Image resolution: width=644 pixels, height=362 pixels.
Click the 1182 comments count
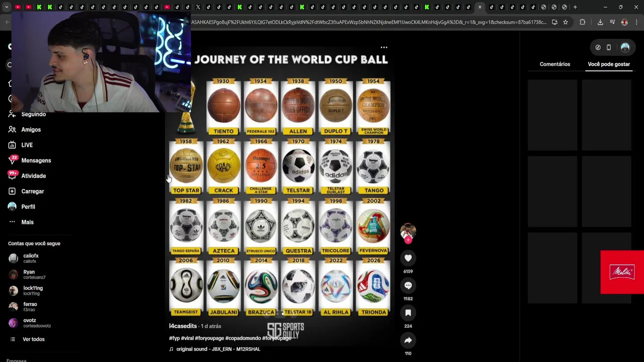408,299
